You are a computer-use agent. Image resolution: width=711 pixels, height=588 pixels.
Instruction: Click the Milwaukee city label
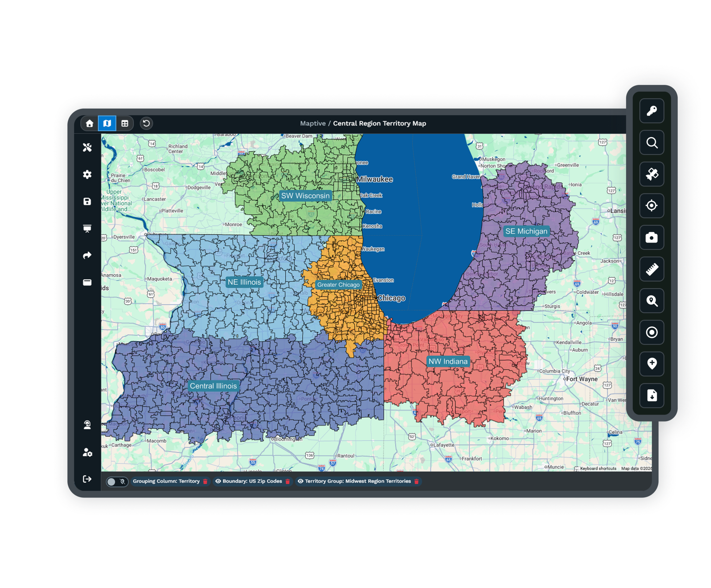coord(375,179)
